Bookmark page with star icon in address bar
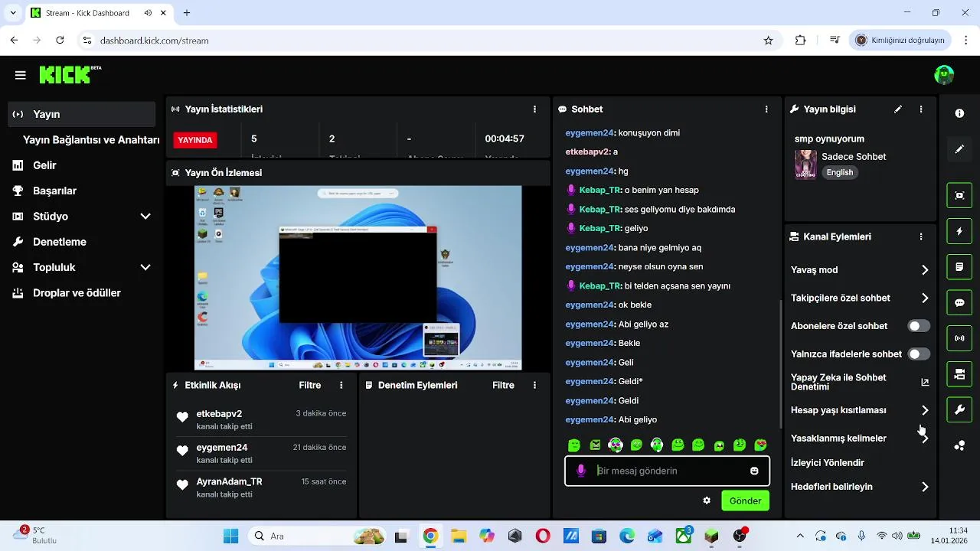 point(769,41)
